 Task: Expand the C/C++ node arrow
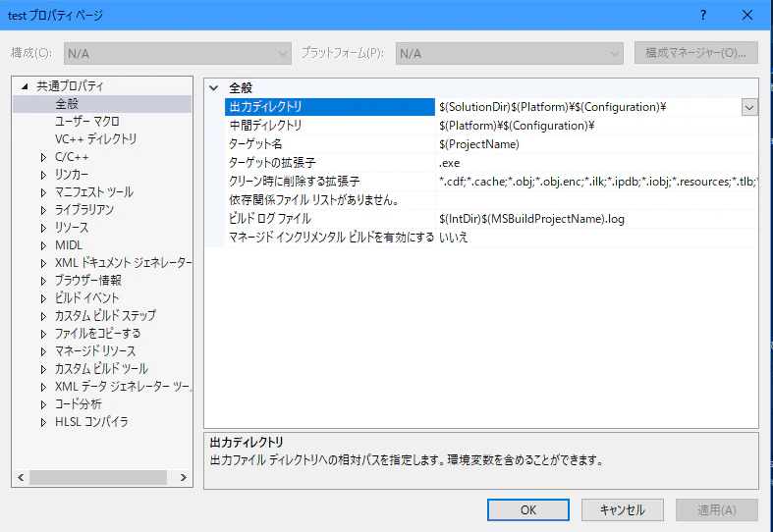pyautogui.click(x=44, y=158)
